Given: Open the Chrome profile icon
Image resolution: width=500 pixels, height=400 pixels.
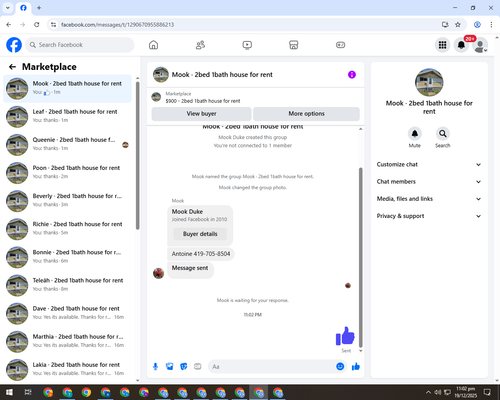Looking at the screenshot, I should point(477,25).
